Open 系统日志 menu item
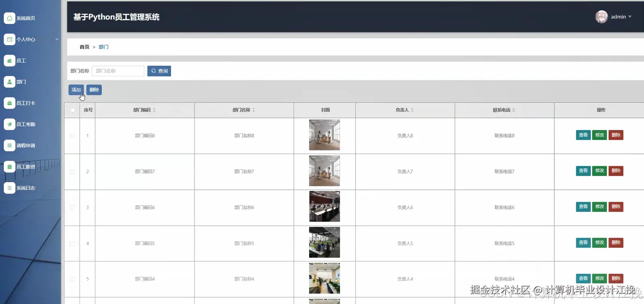This screenshot has height=304, width=644. tap(26, 188)
